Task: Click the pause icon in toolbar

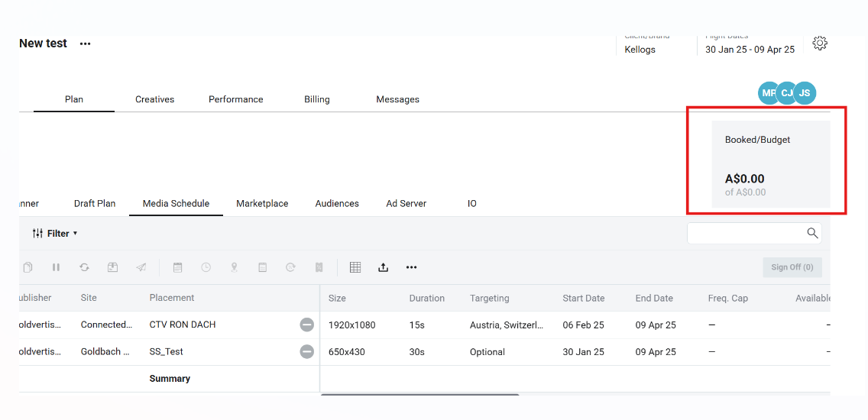Action: pyautogui.click(x=56, y=267)
